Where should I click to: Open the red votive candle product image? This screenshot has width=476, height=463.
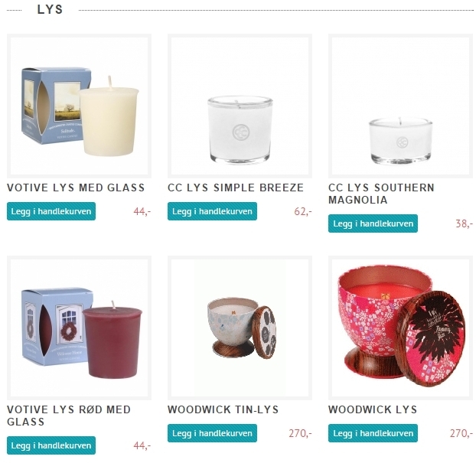[x=79, y=328]
